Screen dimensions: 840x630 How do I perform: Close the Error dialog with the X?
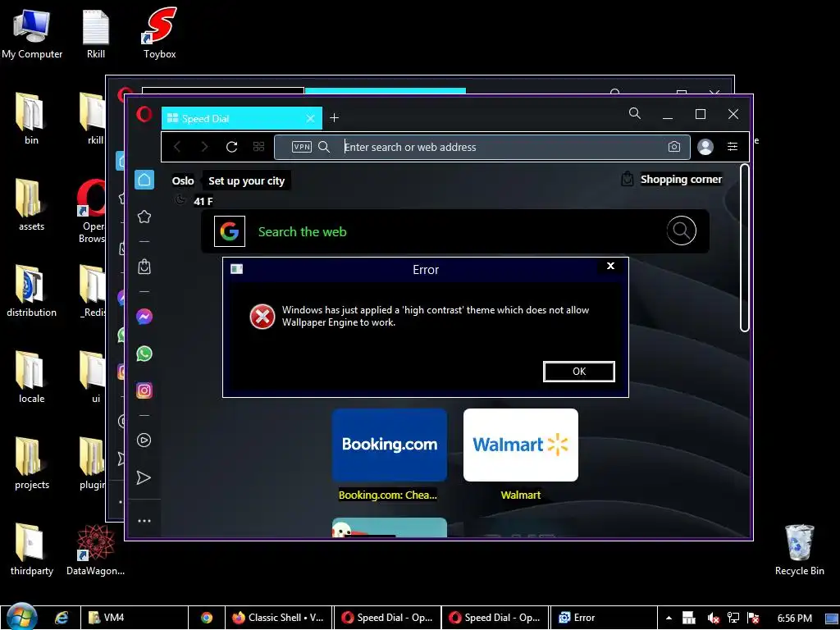point(610,267)
